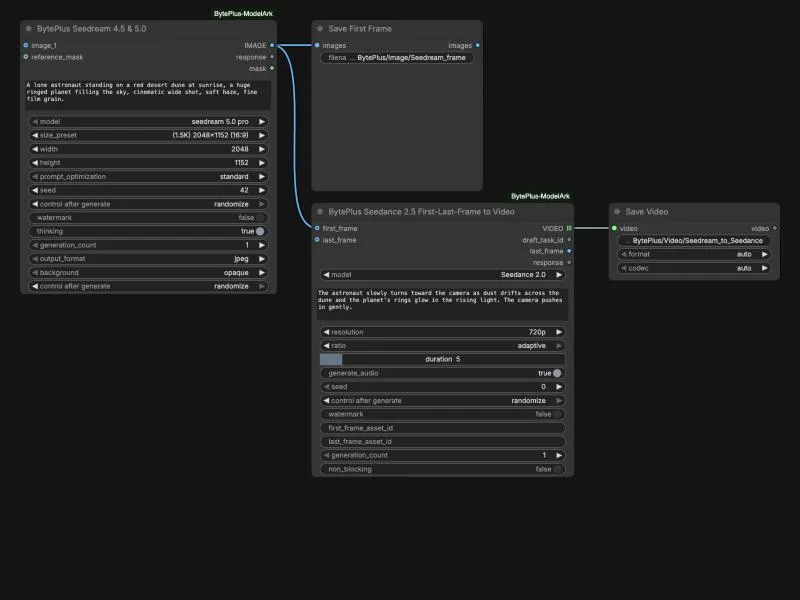The width and height of the screenshot is (800, 600).
Task: Open the Save Video codec dropdown
Action: 694,268
